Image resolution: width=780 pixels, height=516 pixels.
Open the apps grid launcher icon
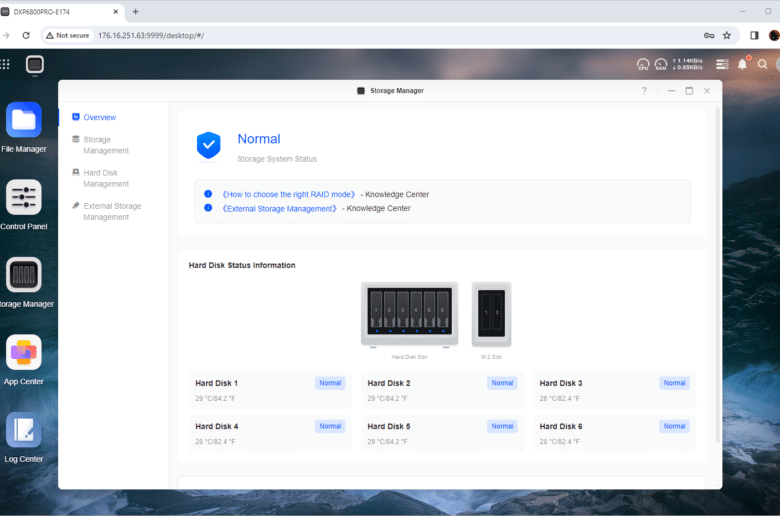point(5,64)
